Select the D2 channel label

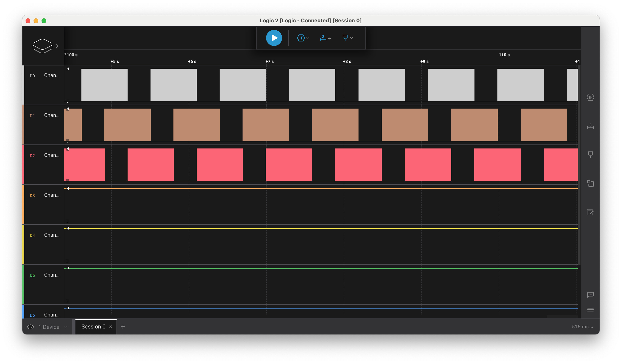[x=32, y=156]
